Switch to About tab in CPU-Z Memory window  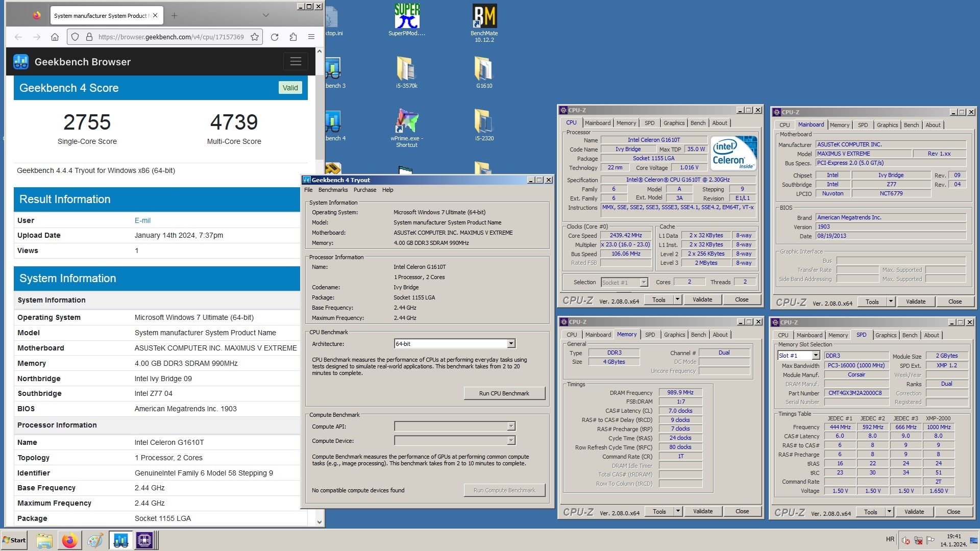[720, 335]
